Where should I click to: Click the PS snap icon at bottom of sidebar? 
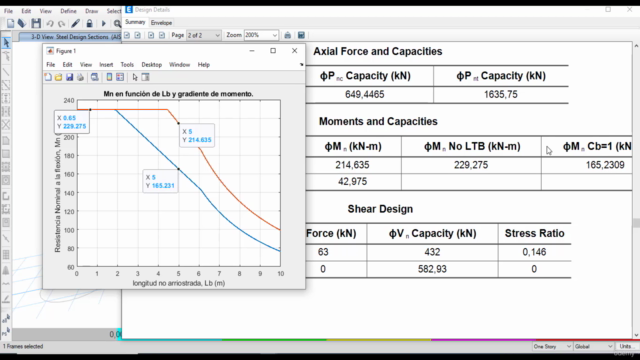point(6,332)
